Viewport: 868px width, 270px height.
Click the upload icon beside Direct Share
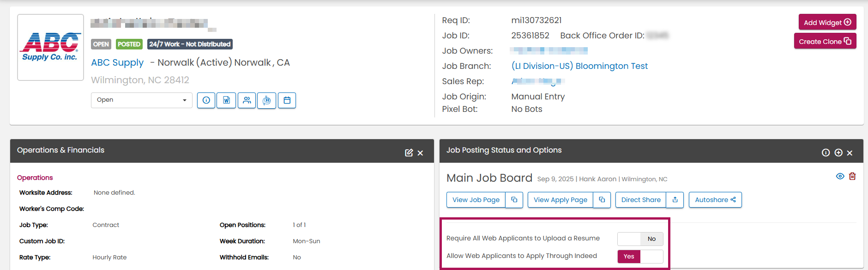(x=675, y=200)
